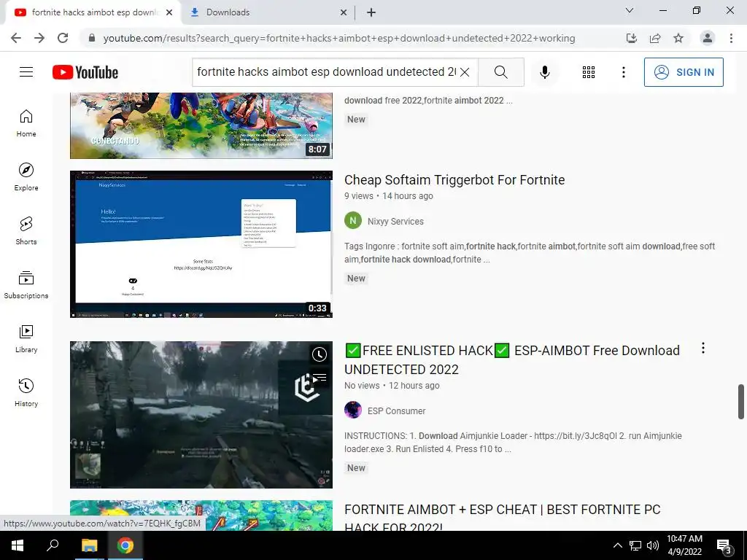The height and width of the screenshot is (560, 747).
Task: Open Home in the sidebar
Action: 26,122
